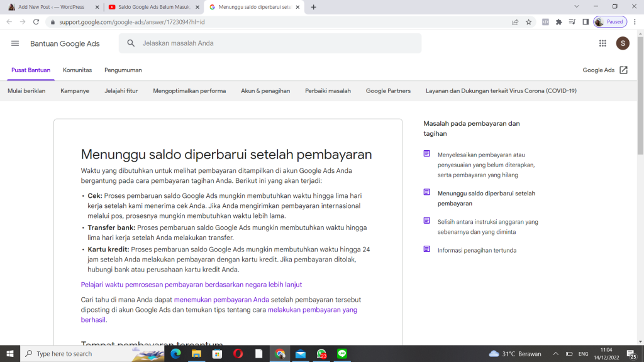Screen dimensions: 644x362
Task: Switch to the Pengumuman tab
Action: [x=123, y=70]
